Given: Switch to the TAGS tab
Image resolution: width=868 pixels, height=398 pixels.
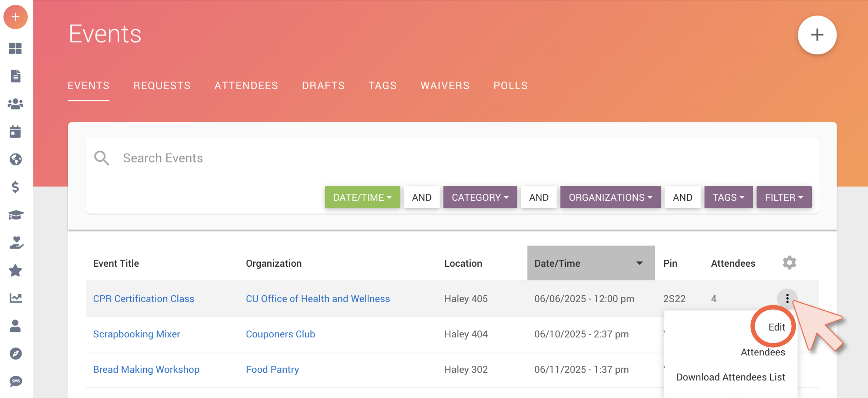Looking at the screenshot, I should (x=383, y=86).
